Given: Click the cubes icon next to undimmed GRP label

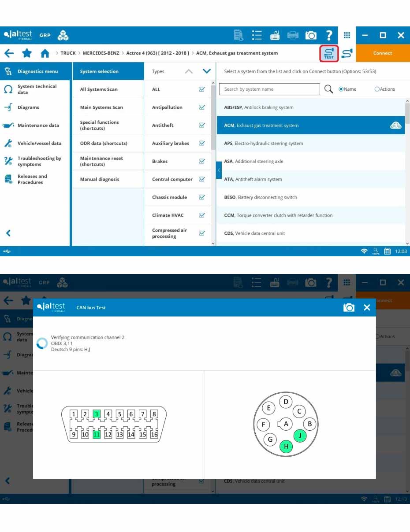Looking at the screenshot, I should coord(63,35).
